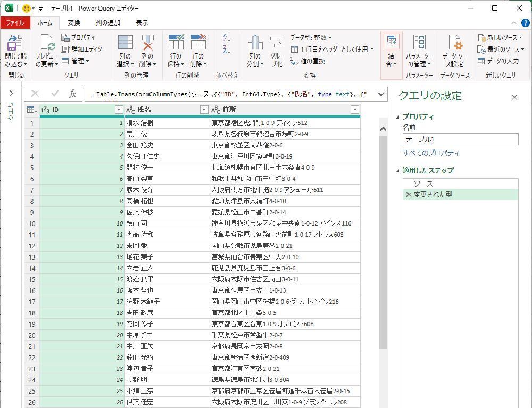The height and width of the screenshot is (408, 532).
Task: Open the help question mark icon
Action: [525, 23]
